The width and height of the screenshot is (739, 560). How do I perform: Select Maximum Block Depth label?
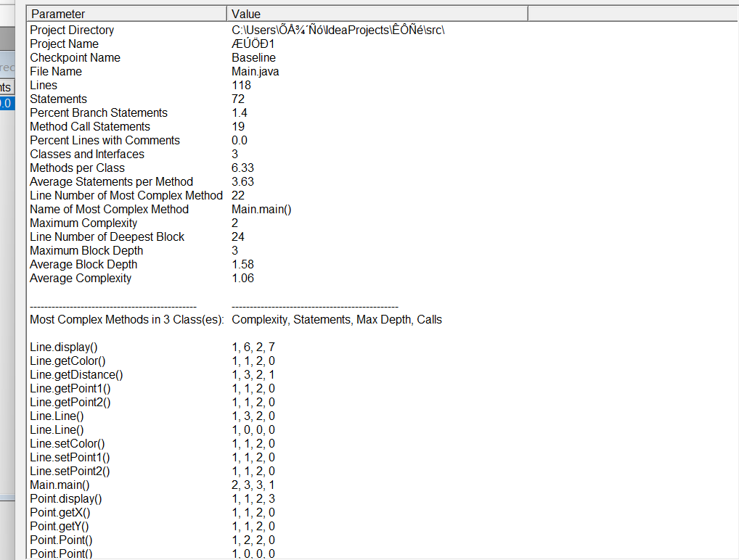click(x=86, y=250)
